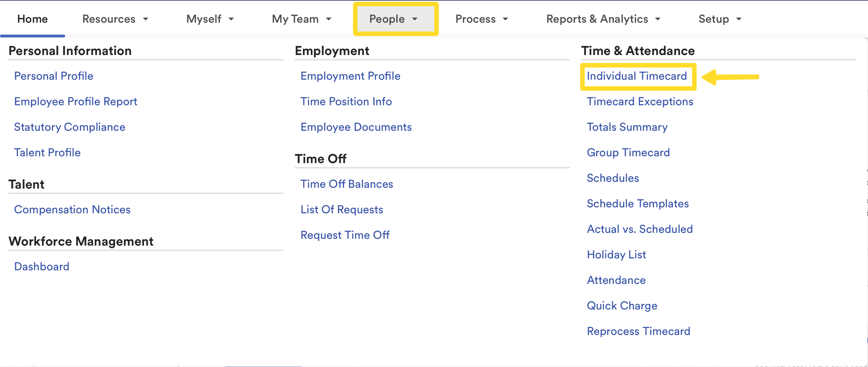Open List Of Requests
868x367 pixels.
(x=342, y=210)
